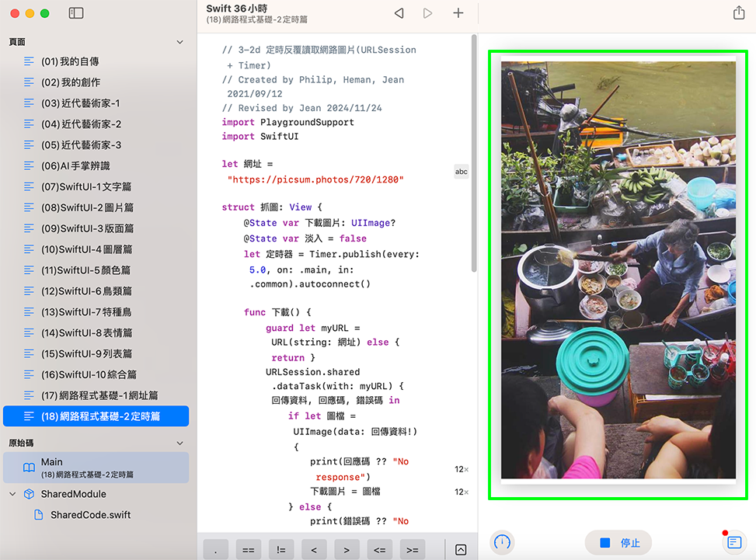Collapse the keyboard shortcut bar
Image resolution: width=756 pixels, height=560 pixels.
point(461,550)
